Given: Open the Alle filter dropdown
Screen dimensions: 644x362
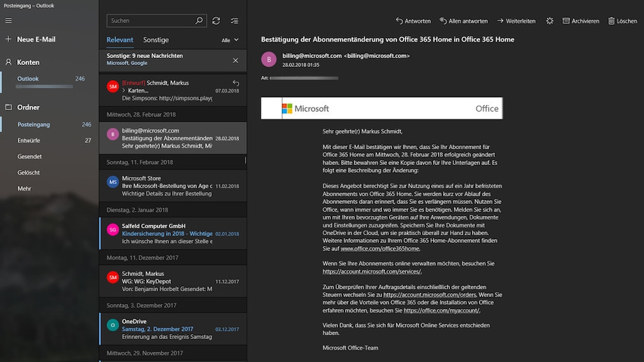Looking at the screenshot, I should [x=230, y=40].
